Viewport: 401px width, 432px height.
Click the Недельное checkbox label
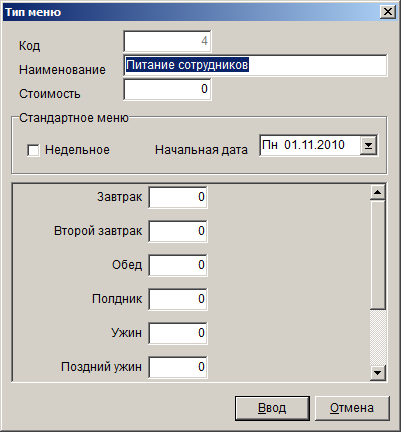click(77, 150)
